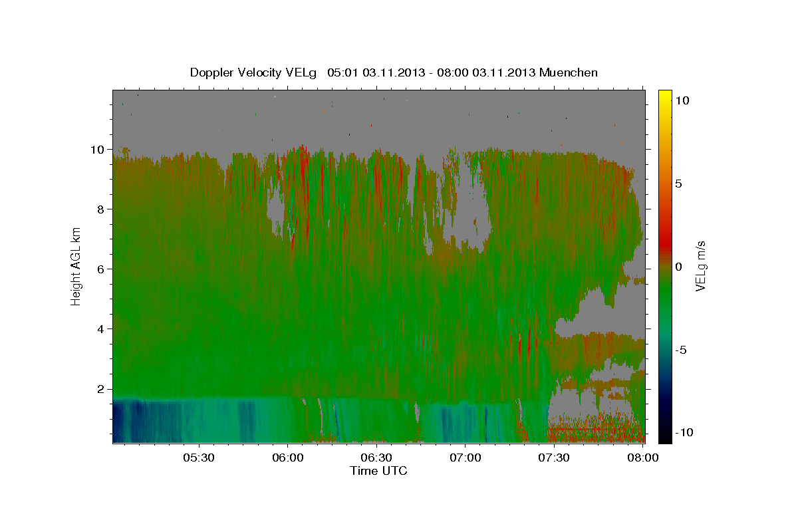Select the '07:00' time axis label
Viewport: 798px width, 532px height.
click(465, 458)
